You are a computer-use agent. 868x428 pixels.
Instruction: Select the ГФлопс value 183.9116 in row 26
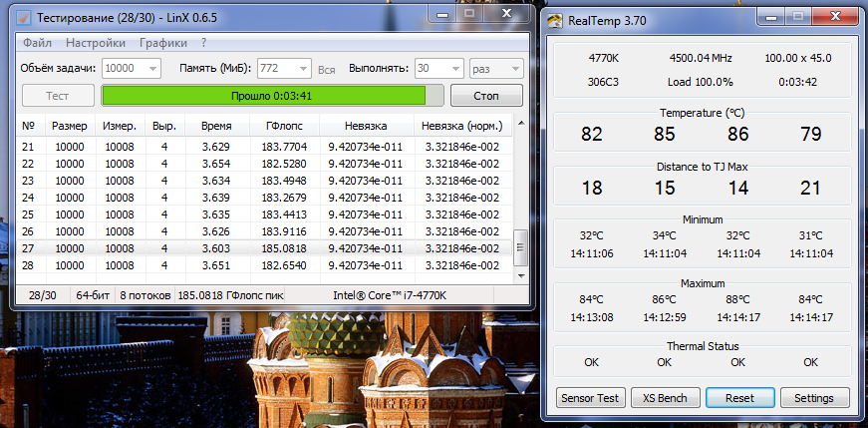point(286,231)
